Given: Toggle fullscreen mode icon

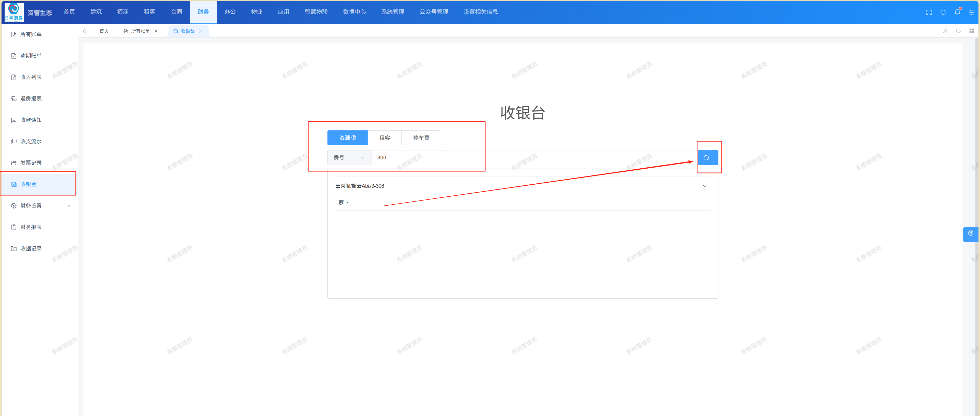Looking at the screenshot, I should pyautogui.click(x=929, y=12).
